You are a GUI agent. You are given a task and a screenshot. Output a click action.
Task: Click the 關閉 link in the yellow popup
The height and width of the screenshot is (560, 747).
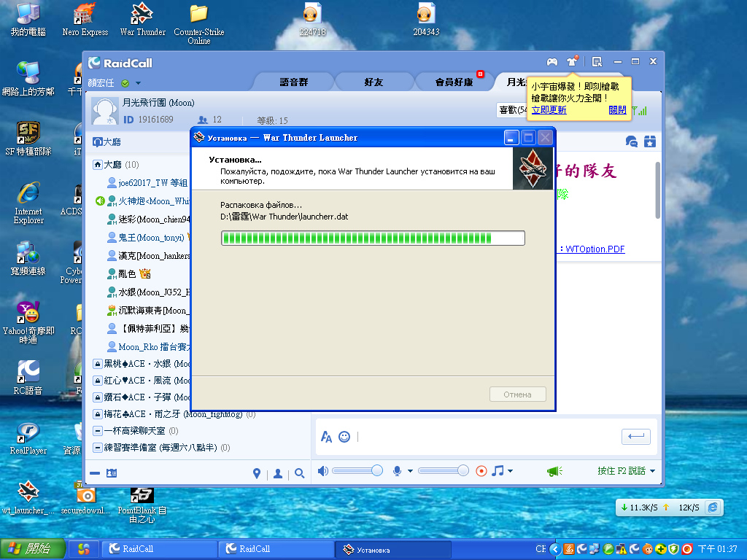pos(617,110)
